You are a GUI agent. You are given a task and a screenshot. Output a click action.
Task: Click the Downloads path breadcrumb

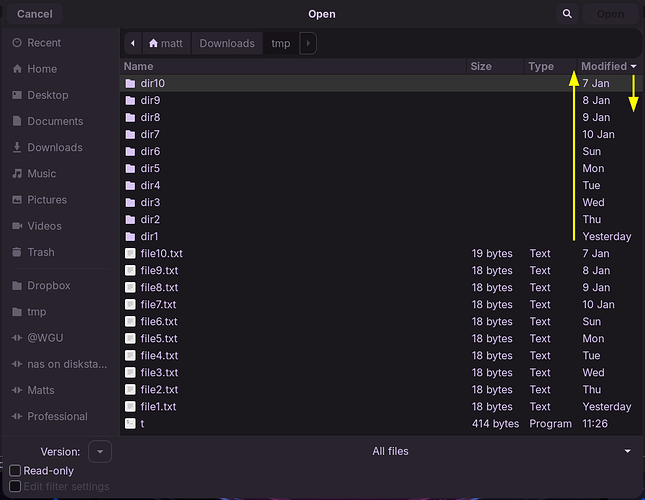(x=227, y=44)
